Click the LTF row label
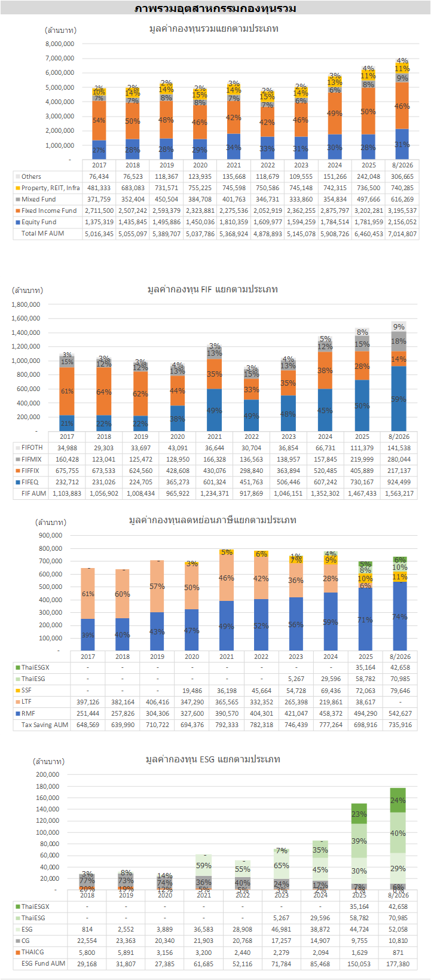Image resolution: width=431 pixels, height=980 pixels. click(26, 702)
